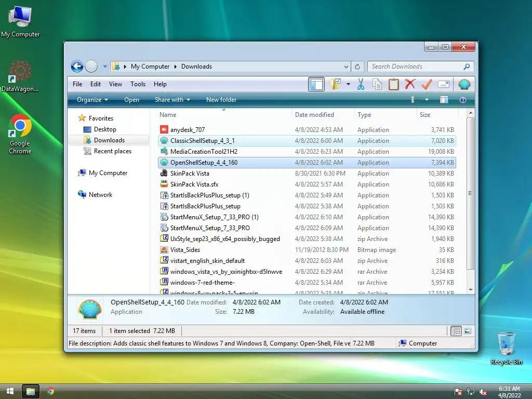The height and width of the screenshot is (399, 532).
Task: Delete the file with the red X icon
Action: click(x=410, y=84)
